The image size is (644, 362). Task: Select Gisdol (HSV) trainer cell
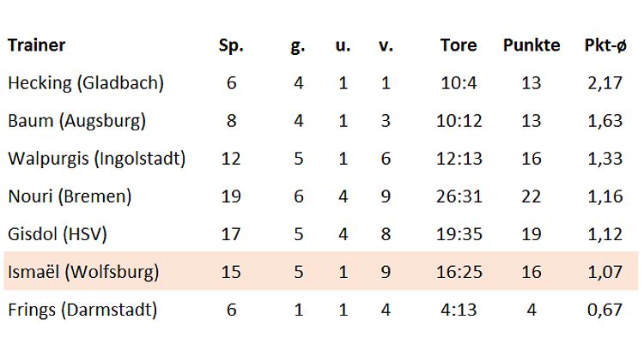tap(58, 234)
